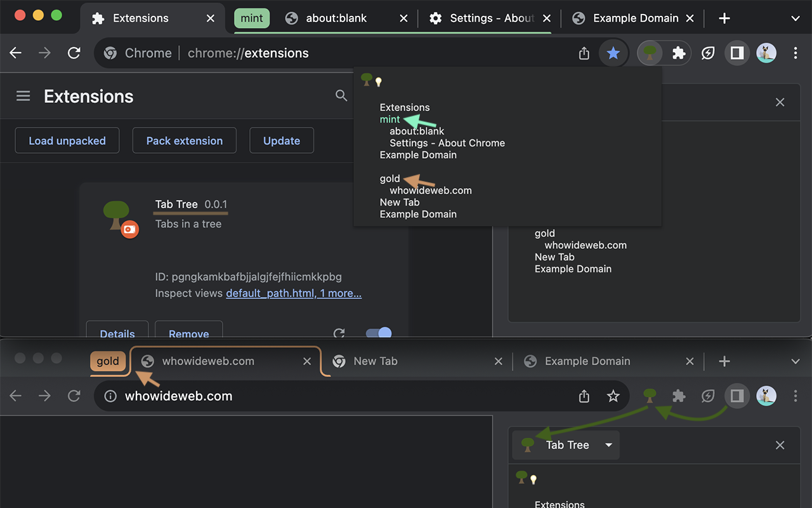Disable Tab Tree with its toggle switch

[378, 333]
